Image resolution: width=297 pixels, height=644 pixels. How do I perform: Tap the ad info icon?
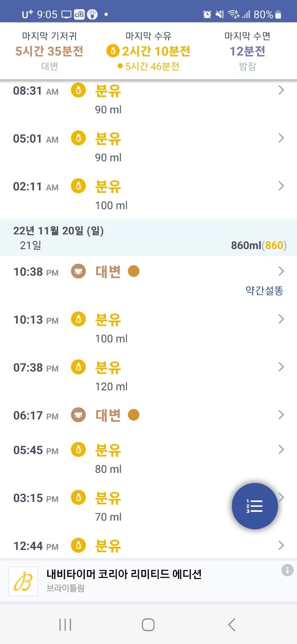[x=287, y=570]
